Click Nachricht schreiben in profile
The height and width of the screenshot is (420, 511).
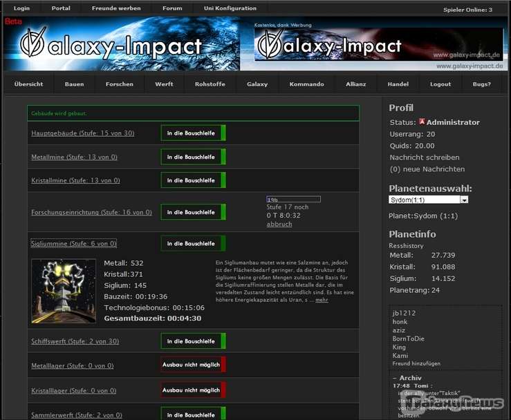425,157
